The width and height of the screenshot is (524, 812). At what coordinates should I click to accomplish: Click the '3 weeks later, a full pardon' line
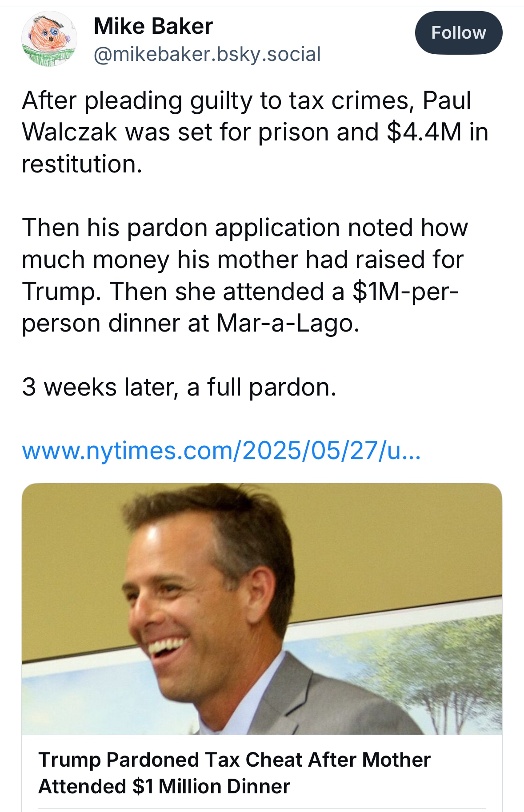(x=179, y=387)
